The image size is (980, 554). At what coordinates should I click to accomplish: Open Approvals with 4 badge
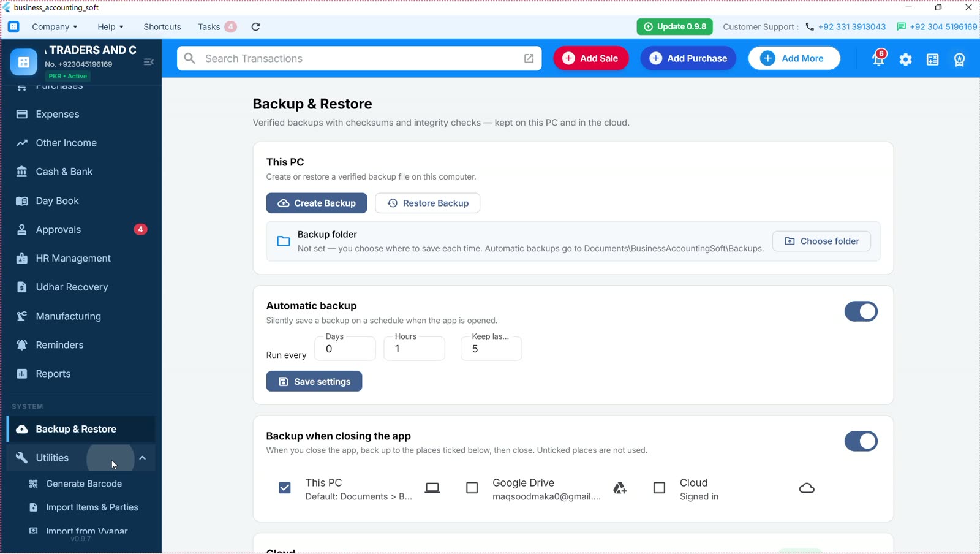coord(81,229)
